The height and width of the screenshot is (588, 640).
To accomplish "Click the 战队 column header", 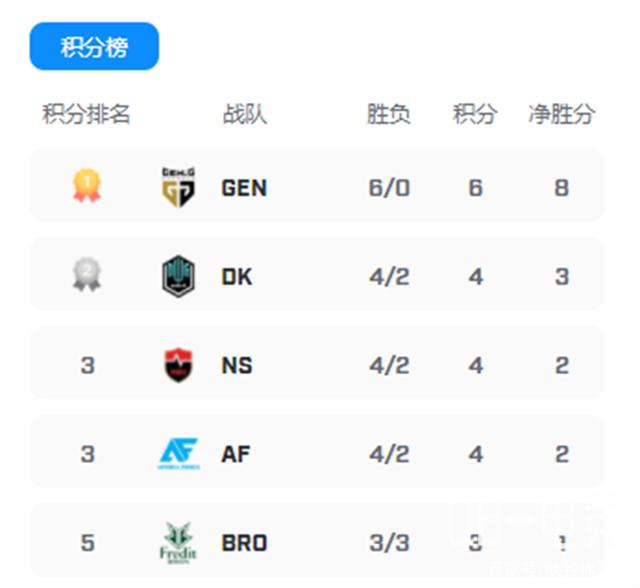I will tap(244, 114).
